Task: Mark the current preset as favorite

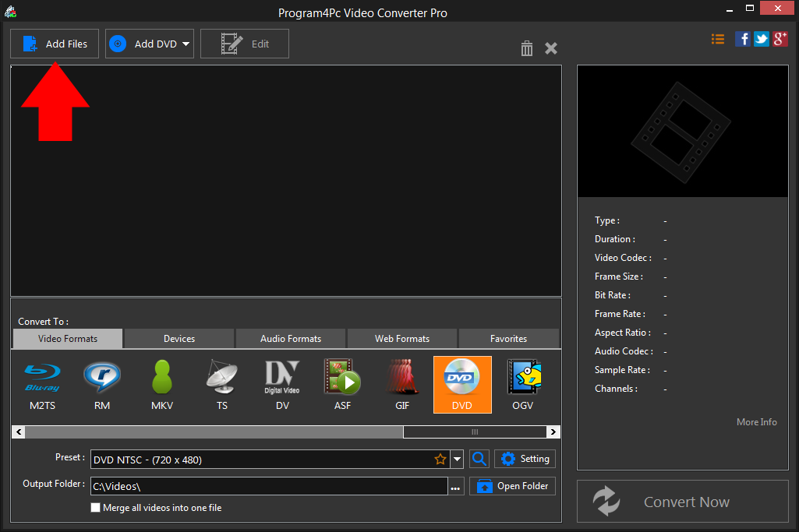Action: [x=440, y=459]
